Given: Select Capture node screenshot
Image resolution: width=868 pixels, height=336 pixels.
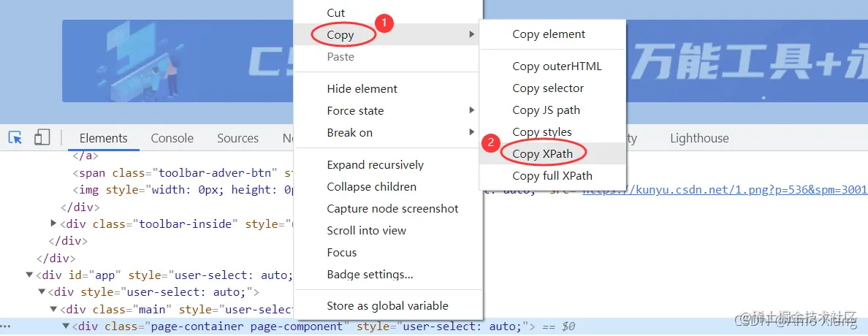Looking at the screenshot, I should (x=392, y=209).
